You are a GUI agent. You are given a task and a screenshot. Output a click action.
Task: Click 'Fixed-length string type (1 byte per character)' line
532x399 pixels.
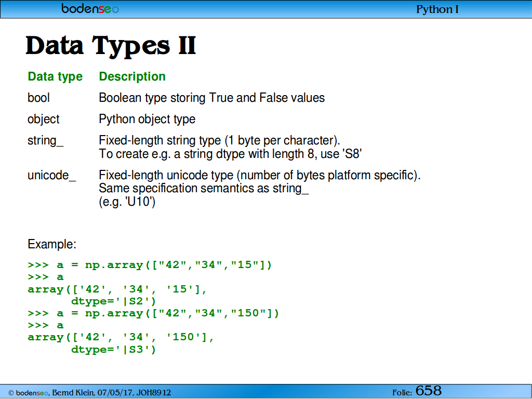219,140
